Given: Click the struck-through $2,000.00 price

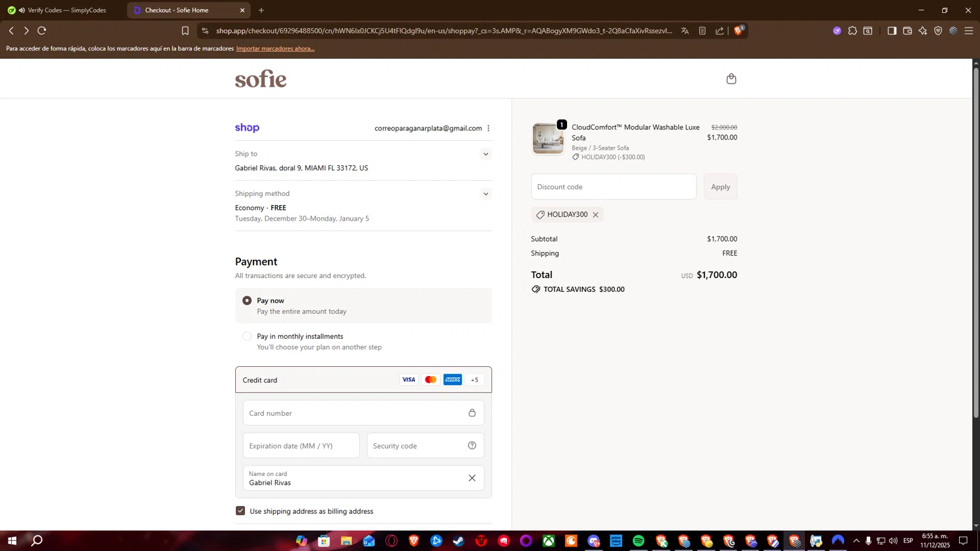Looking at the screenshot, I should click(724, 127).
